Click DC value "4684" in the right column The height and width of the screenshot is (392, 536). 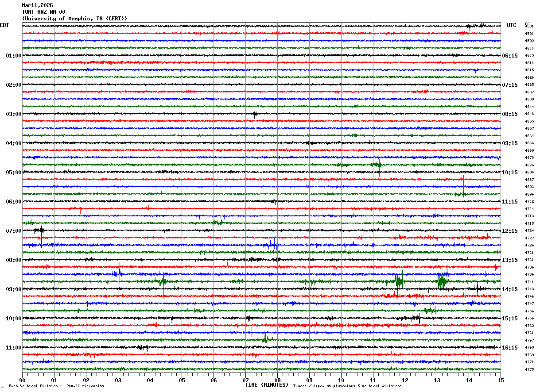529,173
